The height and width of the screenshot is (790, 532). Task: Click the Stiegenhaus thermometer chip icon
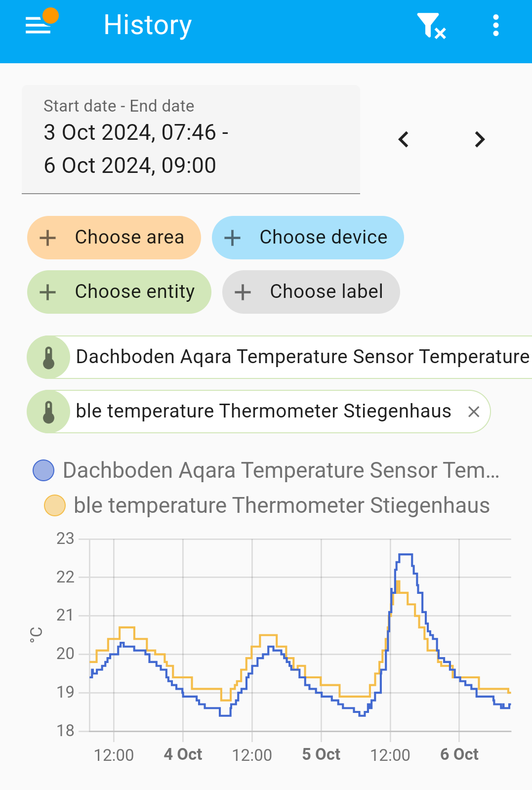point(48,412)
